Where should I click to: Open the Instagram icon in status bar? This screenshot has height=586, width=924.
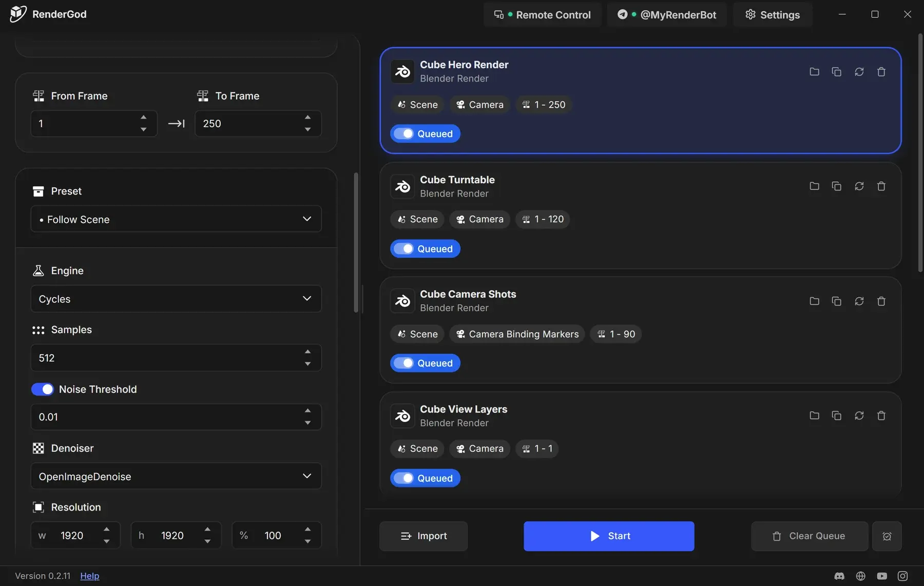tap(902, 576)
